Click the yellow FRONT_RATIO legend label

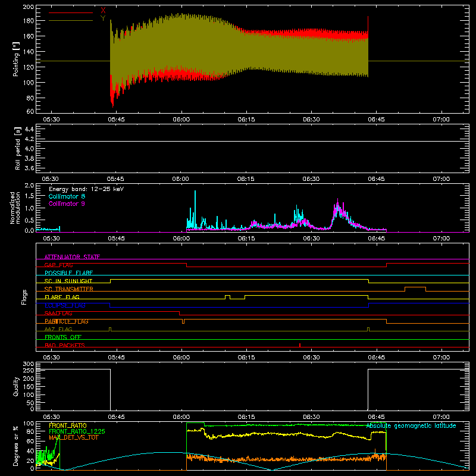(x=68, y=425)
